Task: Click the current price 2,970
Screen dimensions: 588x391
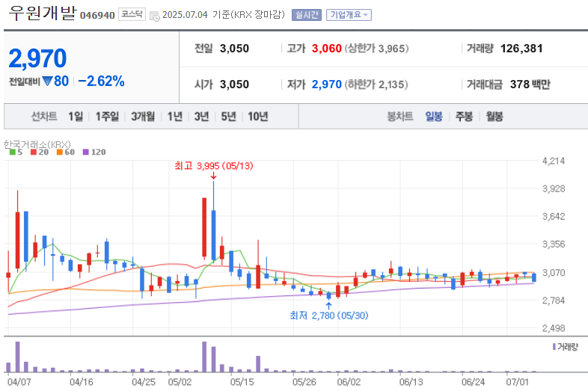Action: pos(37,58)
